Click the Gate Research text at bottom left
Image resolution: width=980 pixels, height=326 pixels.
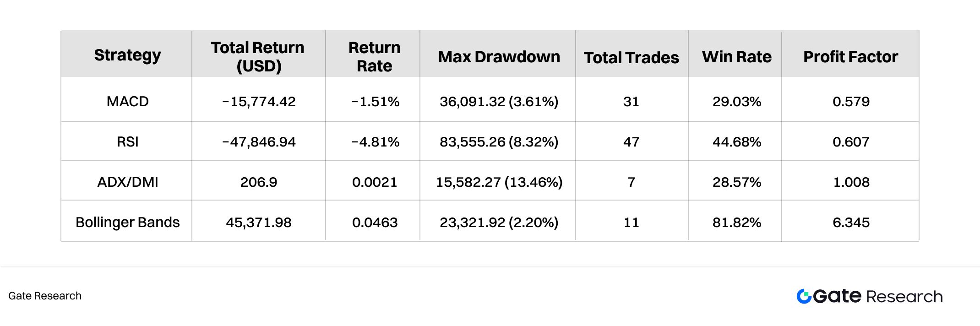pyautogui.click(x=45, y=296)
